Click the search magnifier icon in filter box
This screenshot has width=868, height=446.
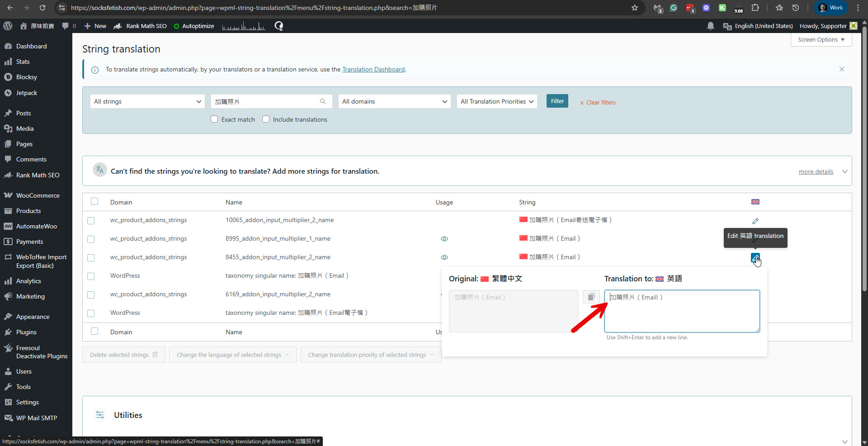tap(323, 101)
